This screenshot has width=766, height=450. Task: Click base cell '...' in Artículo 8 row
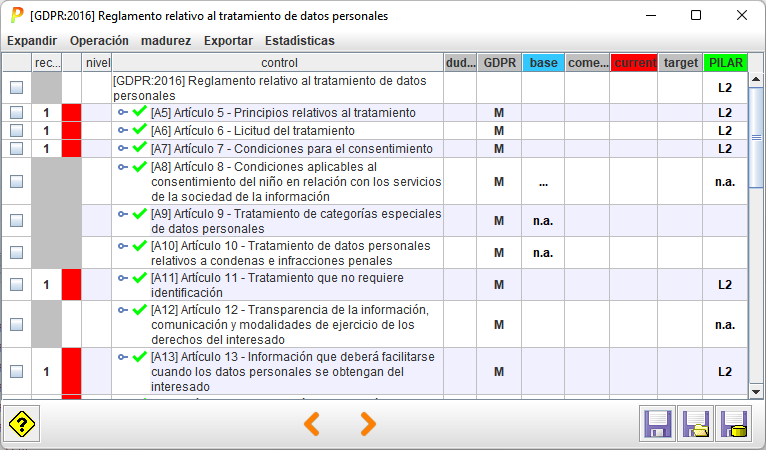pos(543,182)
